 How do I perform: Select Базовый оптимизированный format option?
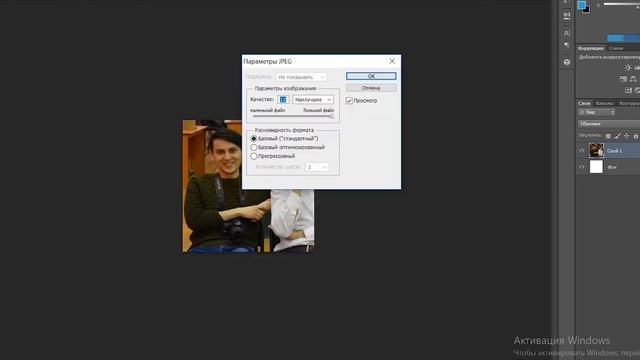[x=253, y=147]
